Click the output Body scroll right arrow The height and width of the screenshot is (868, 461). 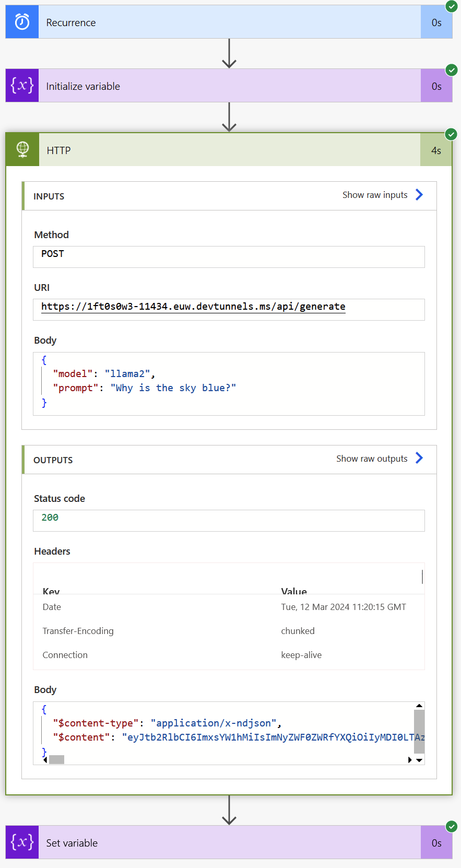[410, 760]
